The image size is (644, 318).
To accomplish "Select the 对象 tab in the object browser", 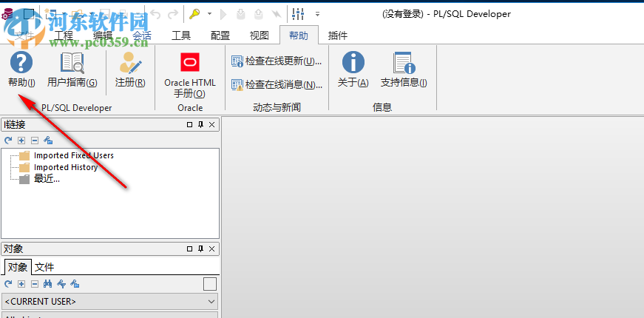I will pyautogui.click(x=18, y=267).
